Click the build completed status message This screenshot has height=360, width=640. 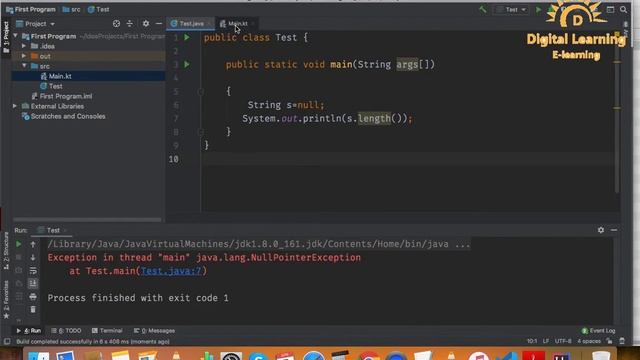click(93, 341)
